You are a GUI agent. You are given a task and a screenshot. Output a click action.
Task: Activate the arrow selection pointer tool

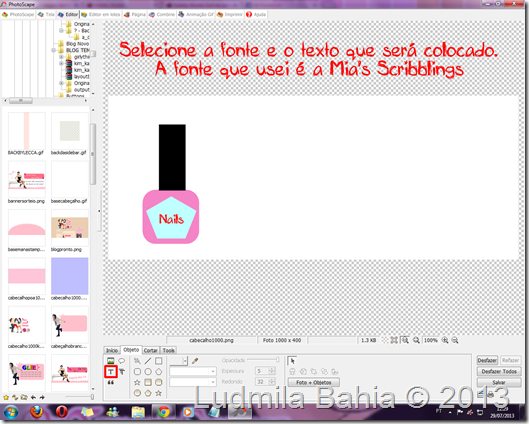point(292,361)
